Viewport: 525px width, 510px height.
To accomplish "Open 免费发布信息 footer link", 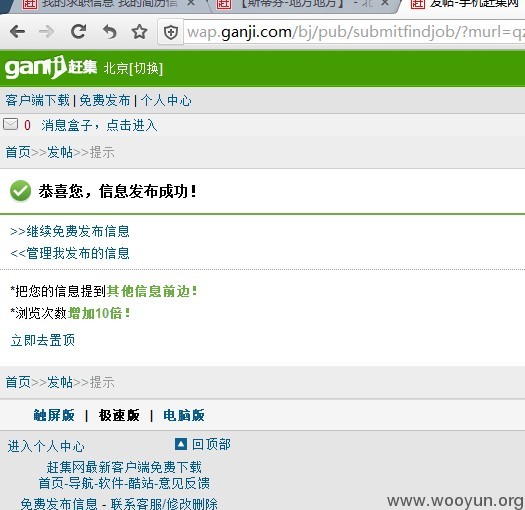I will pos(59,504).
